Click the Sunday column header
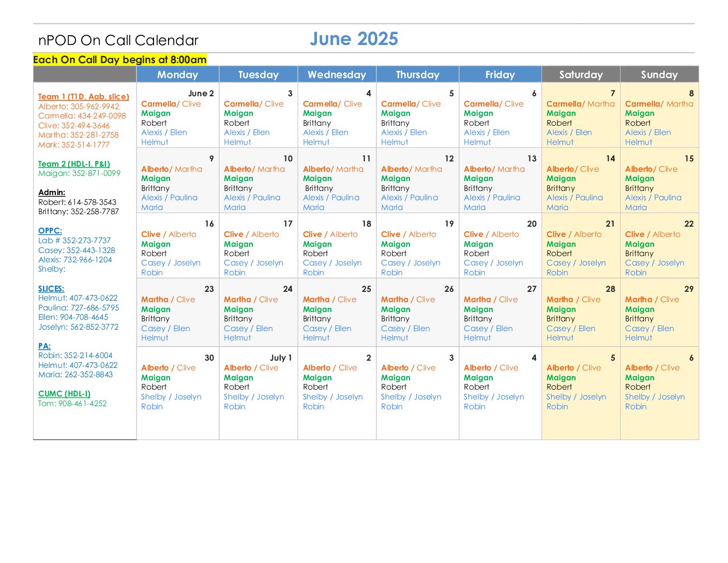This screenshot has height=563, width=728. click(660, 75)
